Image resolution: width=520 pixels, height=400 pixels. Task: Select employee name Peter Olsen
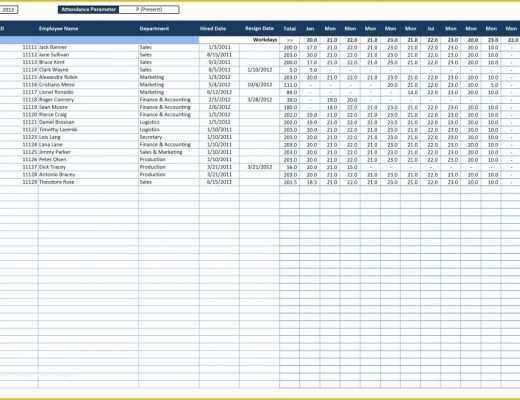click(53, 159)
